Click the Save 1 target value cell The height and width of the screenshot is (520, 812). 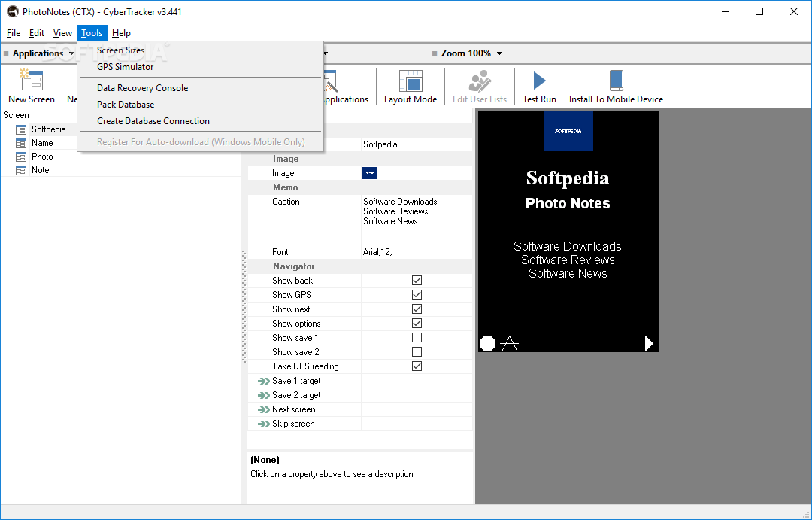417,381
